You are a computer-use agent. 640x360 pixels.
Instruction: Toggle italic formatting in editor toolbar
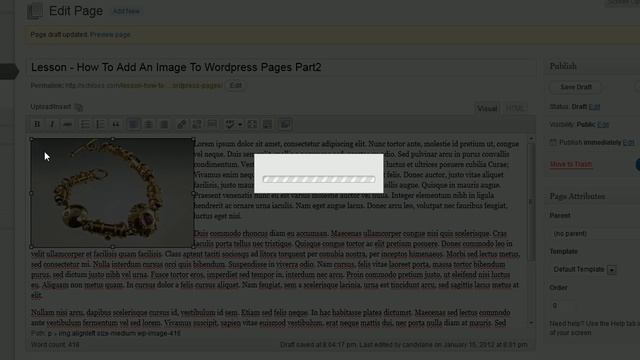[52, 124]
